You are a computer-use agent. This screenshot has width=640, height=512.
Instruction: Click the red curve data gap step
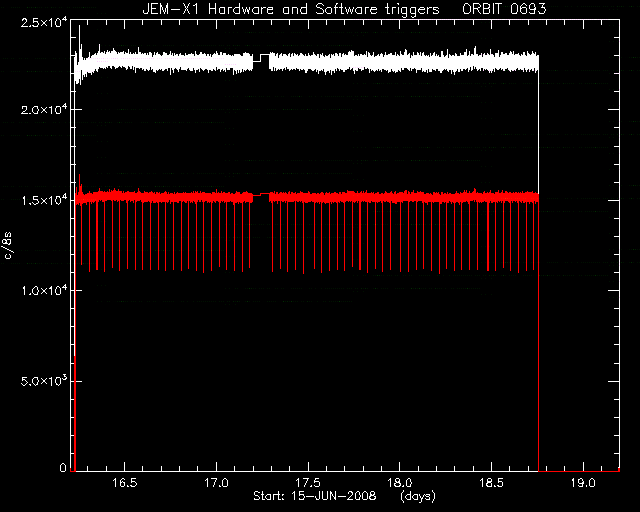click(x=261, y=195)
